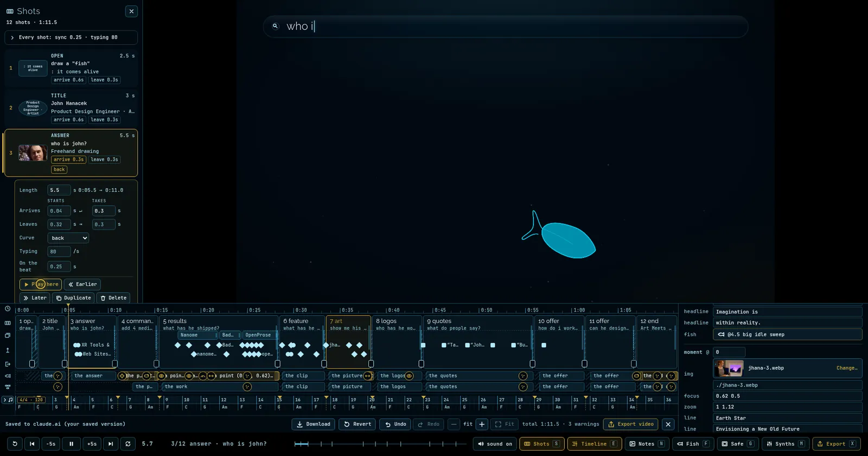Click the shots strip icon in the timeline sidebar
The height and width of the screenshot is (456, 868).
pos(8,323)
